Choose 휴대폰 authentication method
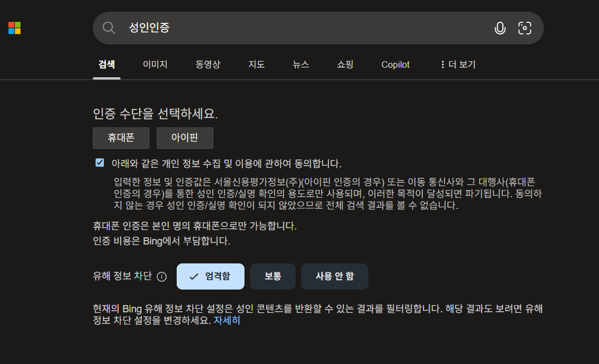The width and height of the screenshot is (599, 364). click(121, 138)
